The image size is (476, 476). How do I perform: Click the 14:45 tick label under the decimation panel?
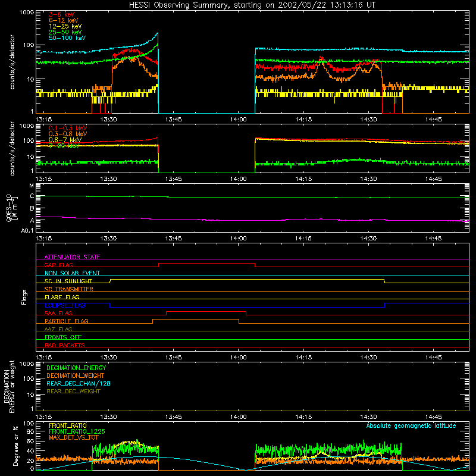pyautogui.click(x=434, y=417)
